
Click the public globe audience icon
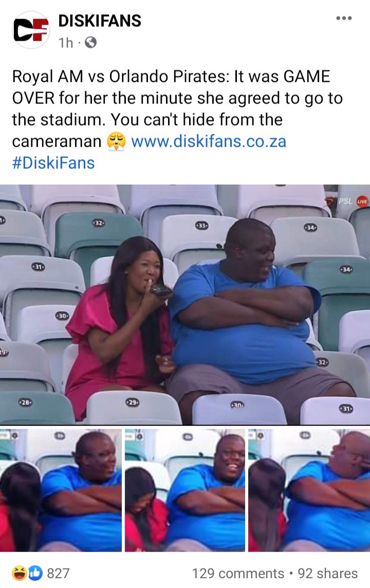point(90,43)
